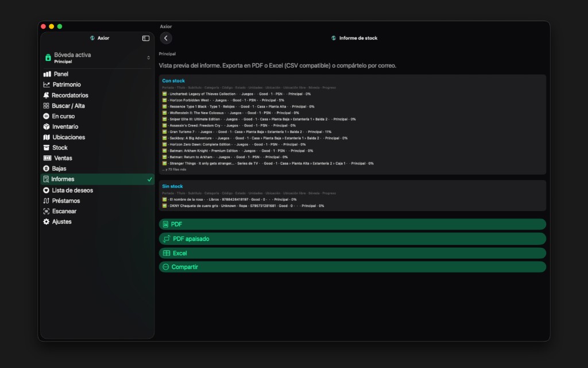This screenshot has height=368, width=588.
Task: Click the Excel table icon
Action: click(x=167, y=253)
